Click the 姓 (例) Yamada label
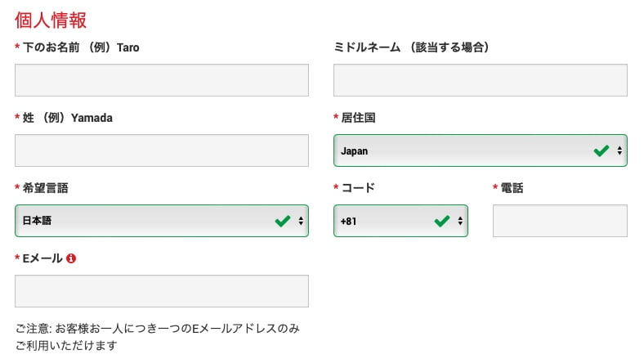 pyautogui.click(x=67, y=118)
